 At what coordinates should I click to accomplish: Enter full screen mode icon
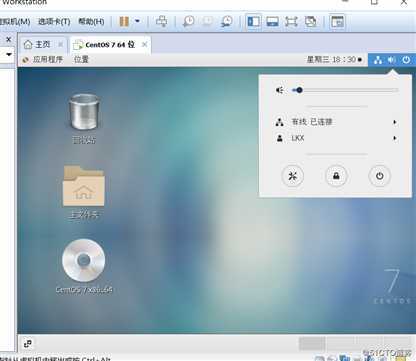coord(291,22)
